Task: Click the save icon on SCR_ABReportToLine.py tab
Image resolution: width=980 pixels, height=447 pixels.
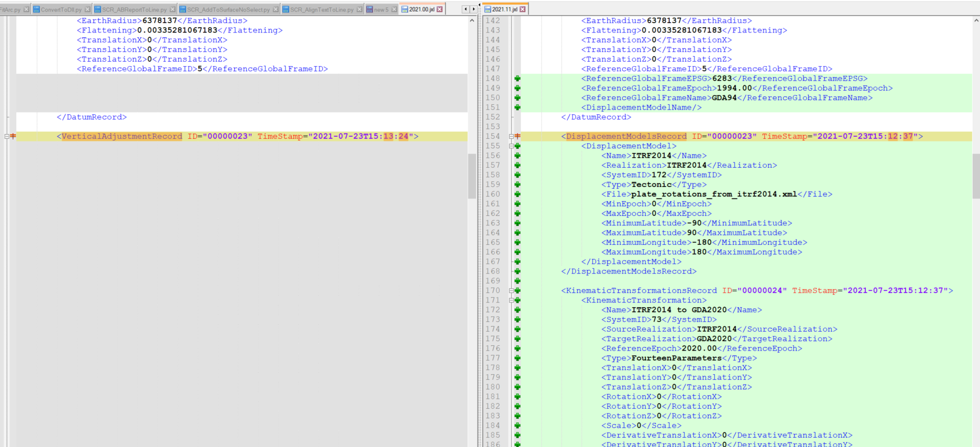Action: point(97,9)
